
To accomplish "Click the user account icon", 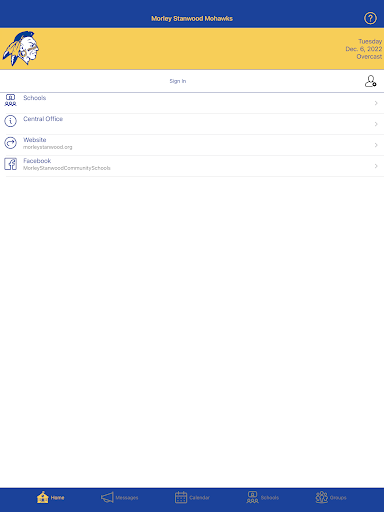I will point(370,81).
